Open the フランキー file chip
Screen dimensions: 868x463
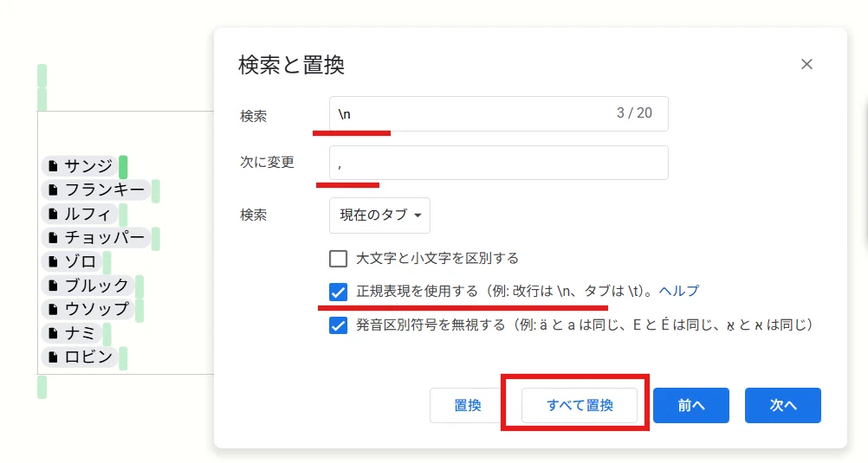pos(96,190)
